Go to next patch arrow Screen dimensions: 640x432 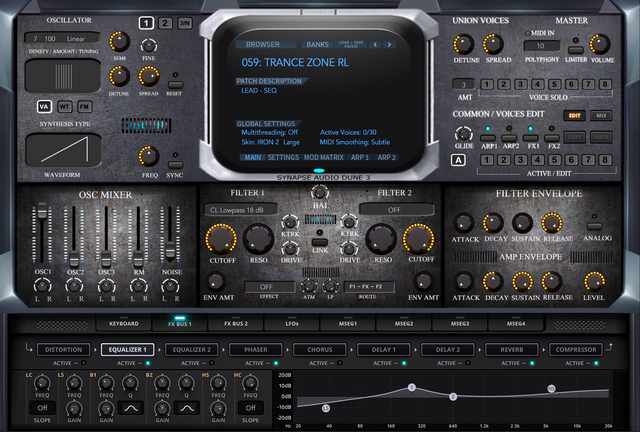(389, 45)
